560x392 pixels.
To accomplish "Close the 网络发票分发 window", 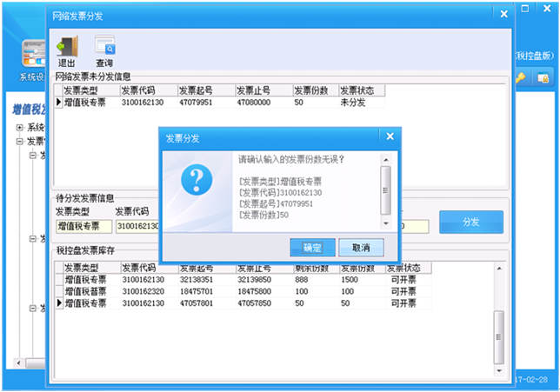I will point(503,15).
